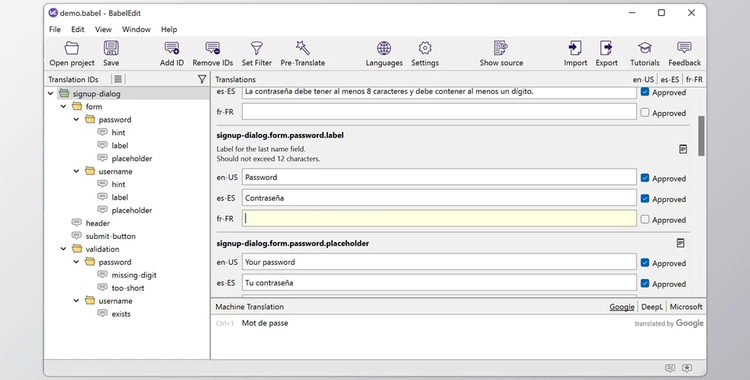The image size is (750, 380).
Task: Open the Languages globe icon
Action: pos(384,48)
